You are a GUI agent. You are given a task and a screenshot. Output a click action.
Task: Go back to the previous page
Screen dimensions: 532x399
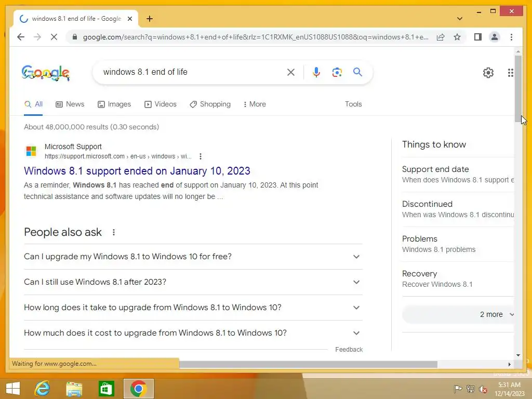(x=21, y=37)
